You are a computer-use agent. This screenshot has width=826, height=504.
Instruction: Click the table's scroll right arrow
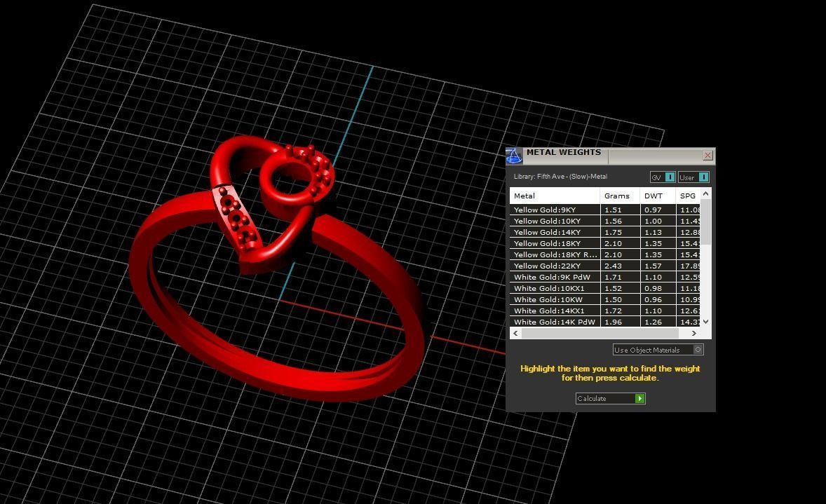pyautogui.click(x=694, y=334)
